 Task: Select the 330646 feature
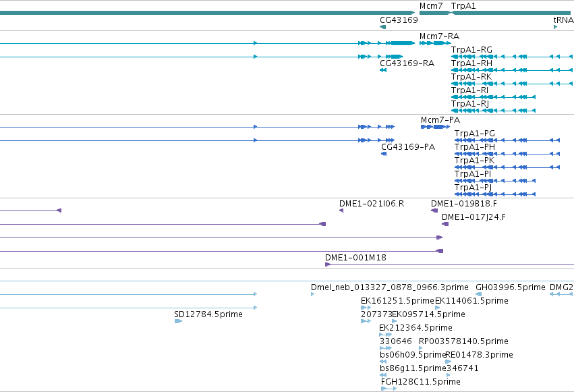pos(385,348)
